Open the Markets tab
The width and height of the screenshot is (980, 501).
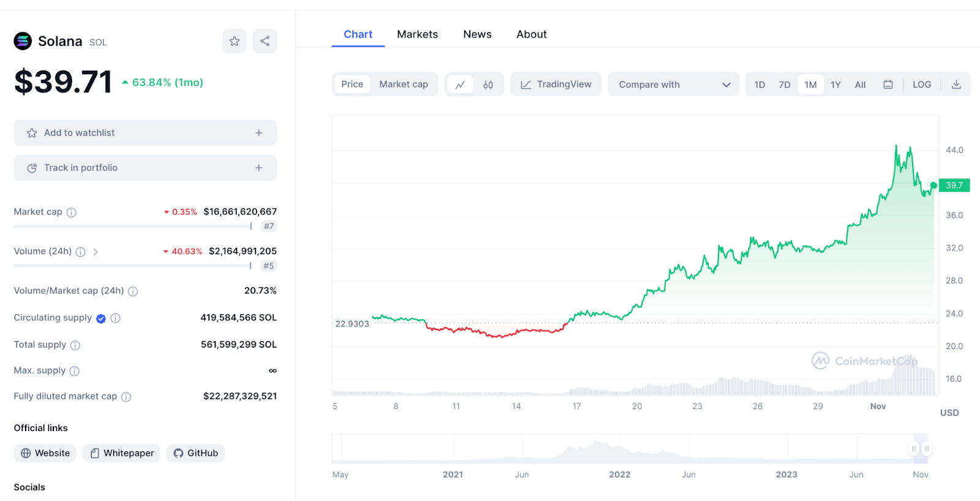pyautogui.click(x=418, y=34)
